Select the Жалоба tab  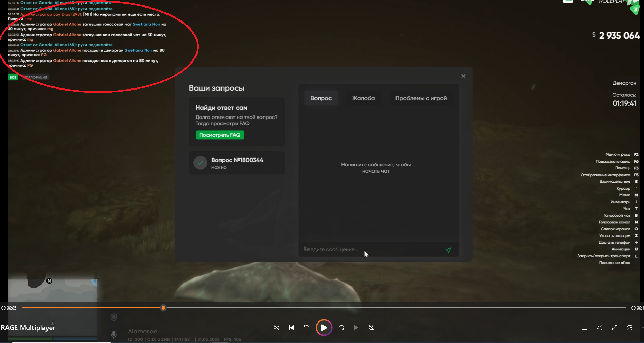[x=363, y=98]
